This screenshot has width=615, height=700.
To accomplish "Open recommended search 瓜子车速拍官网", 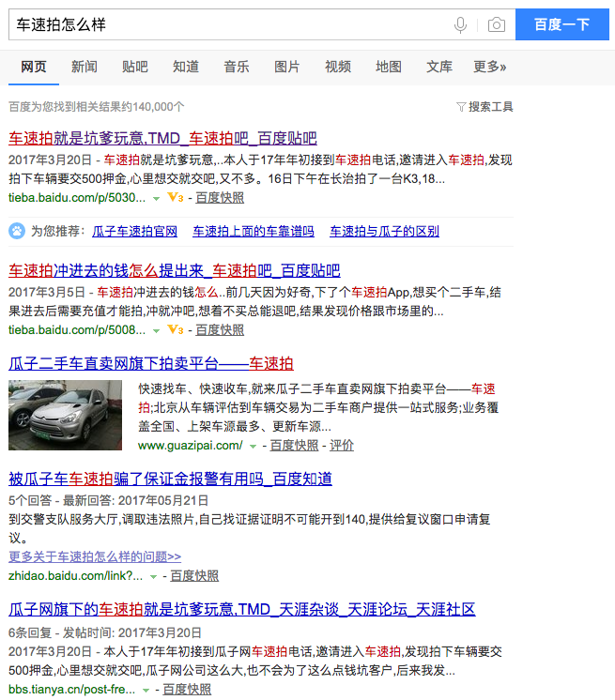I will (x=134, y=231).
